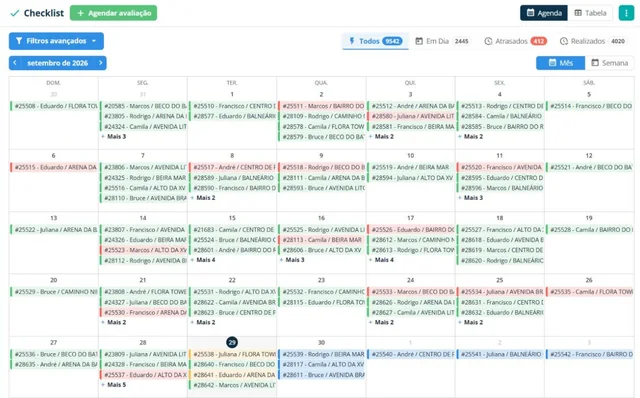Open event #28117 - Camila / ALTO DA XV
The width and height of the screenshot is (640, 398).
tap(321, 365)
